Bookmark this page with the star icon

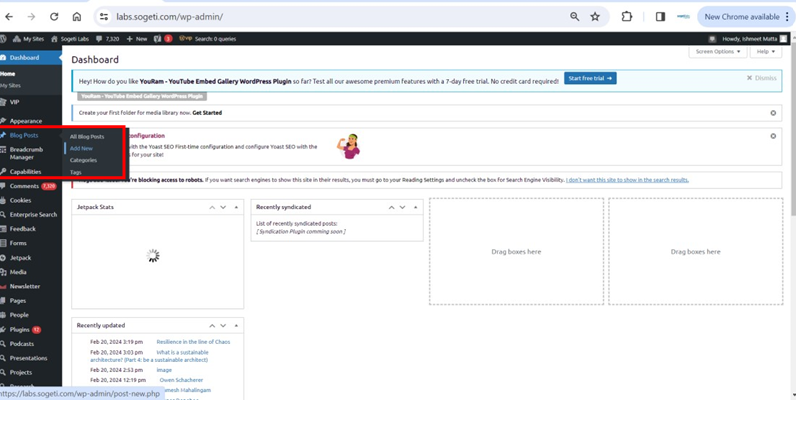595,17
